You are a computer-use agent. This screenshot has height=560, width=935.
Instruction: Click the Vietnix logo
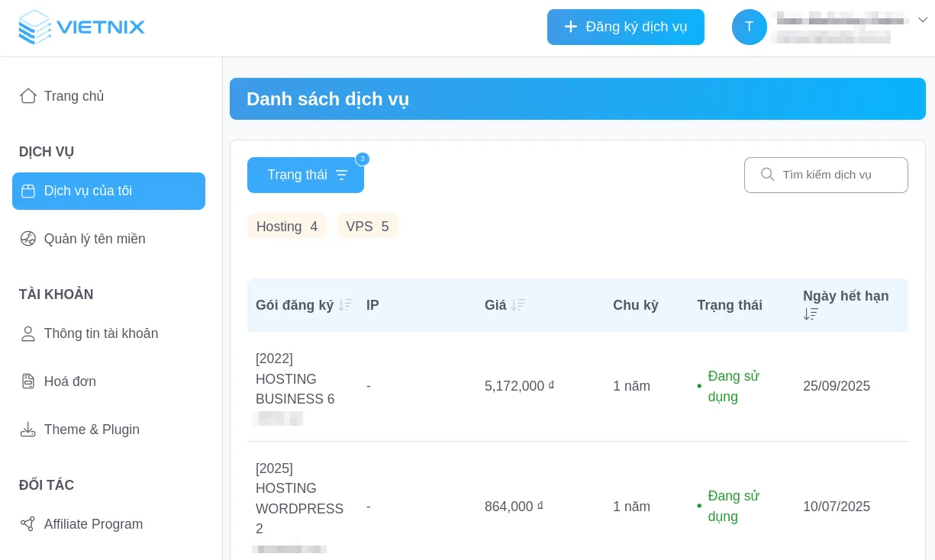click(82, 27)
